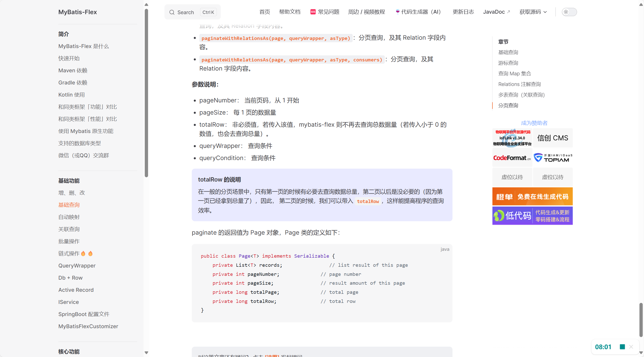Expand the 获取源码 dropdown menu
Screen dimensions: 644x357
(533, 12)
